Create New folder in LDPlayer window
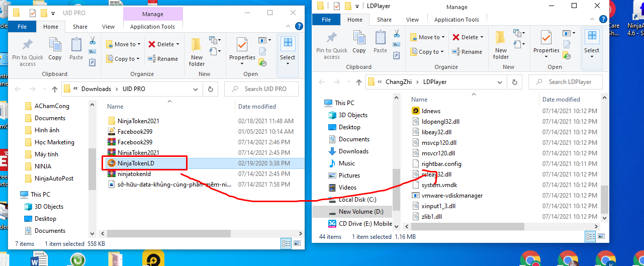 [x=501, y=45]
